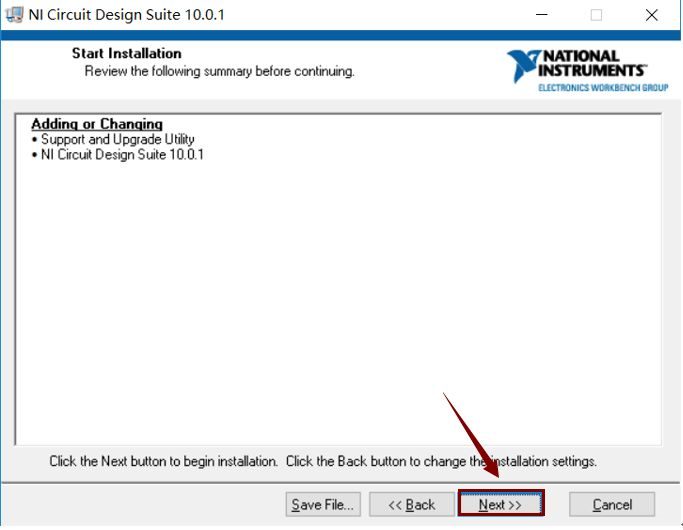Click 'Review the following summary before continuing.' text
The height and width of the screenshot is (530, 683).
(x=220, y=71)
